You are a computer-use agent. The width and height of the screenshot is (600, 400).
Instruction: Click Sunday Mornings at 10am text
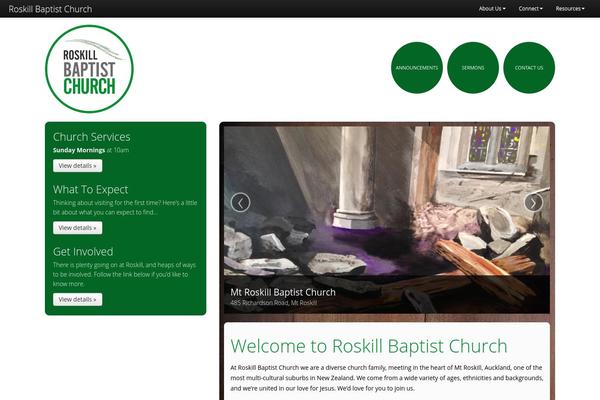pyautogui.click(x=91, y=150)
